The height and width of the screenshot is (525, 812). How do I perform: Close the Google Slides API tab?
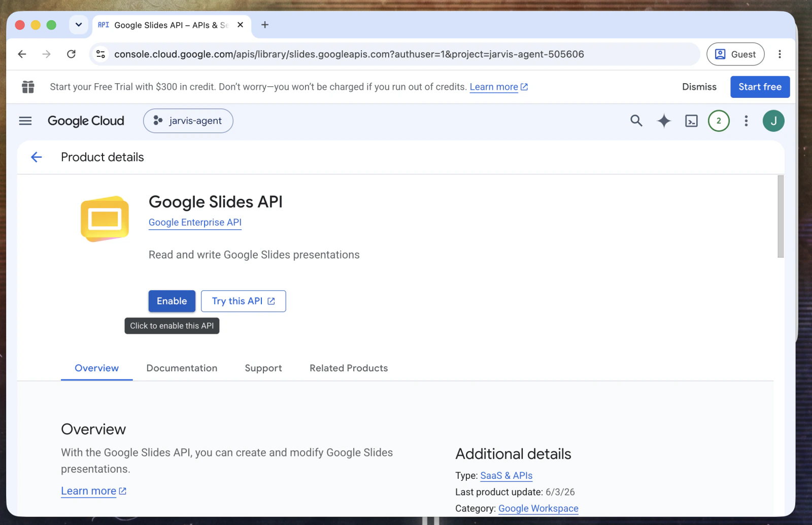tap(240, 25)
